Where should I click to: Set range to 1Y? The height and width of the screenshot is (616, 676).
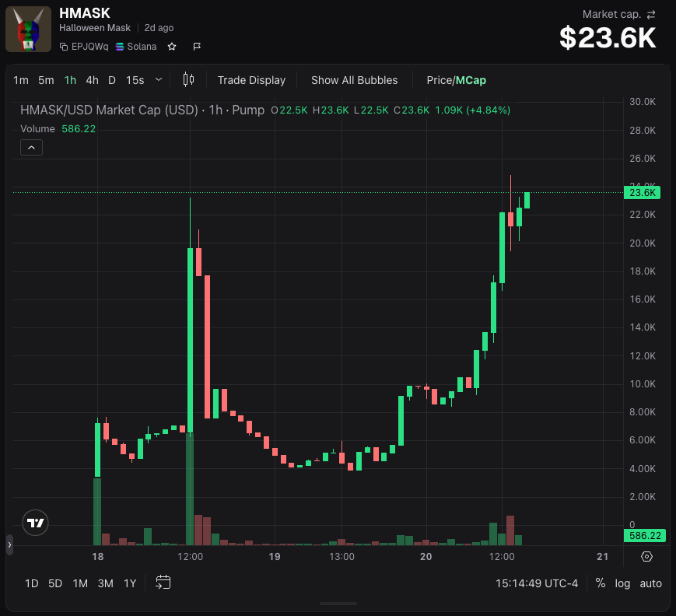point(130,583)
